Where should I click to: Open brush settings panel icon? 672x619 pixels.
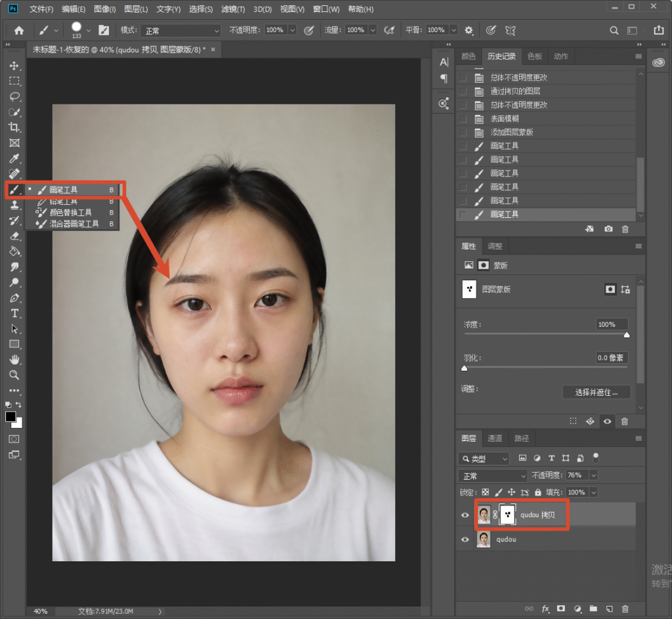[x=104, y=30]
